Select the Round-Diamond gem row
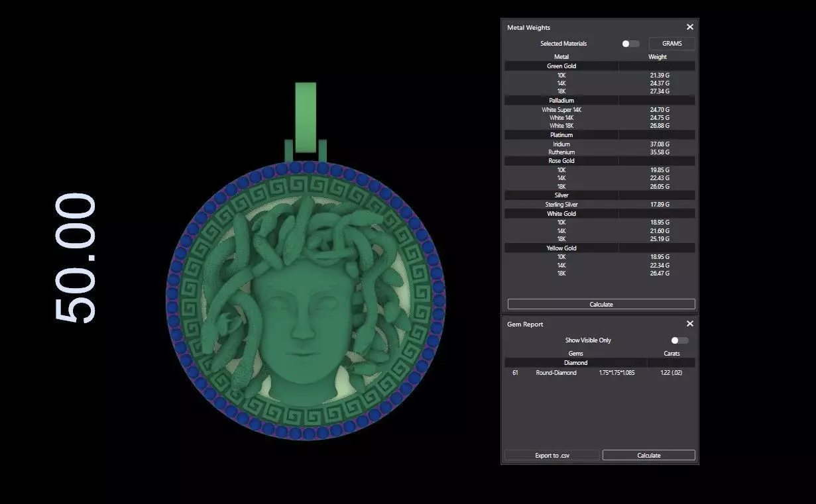This screenshot has height=504, width=816. pyautogui.click(x=600, y=373)
